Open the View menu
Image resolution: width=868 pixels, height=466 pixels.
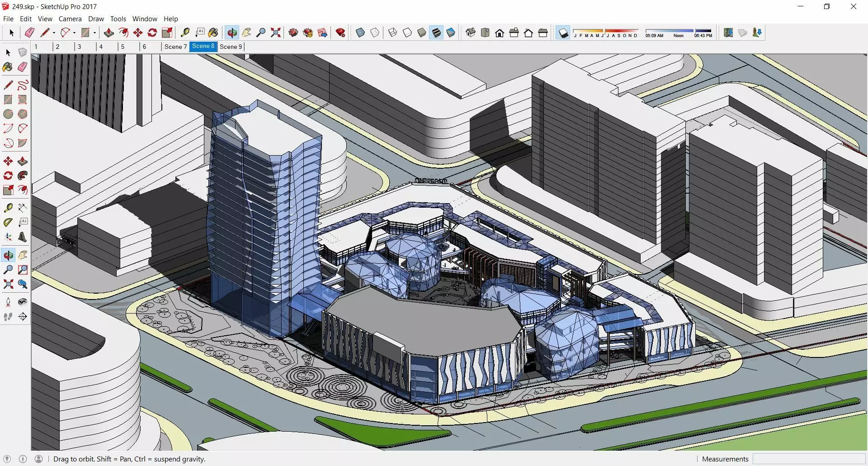[45, 19]
